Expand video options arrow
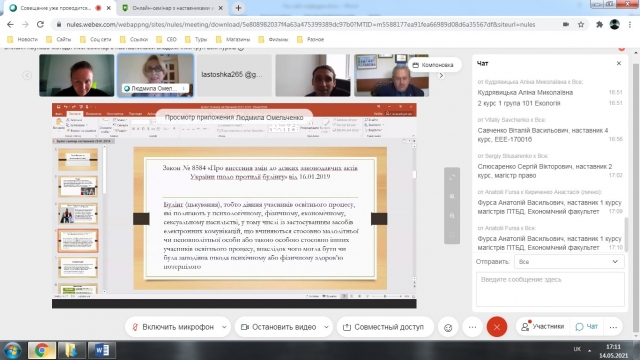640x360 pixels. 326,327
